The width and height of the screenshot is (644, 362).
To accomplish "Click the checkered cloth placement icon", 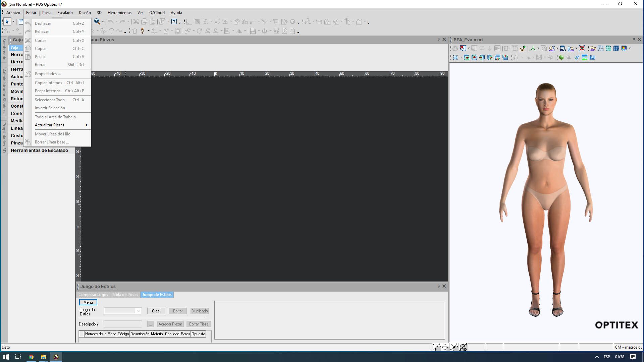I will [x=522, y=49].
